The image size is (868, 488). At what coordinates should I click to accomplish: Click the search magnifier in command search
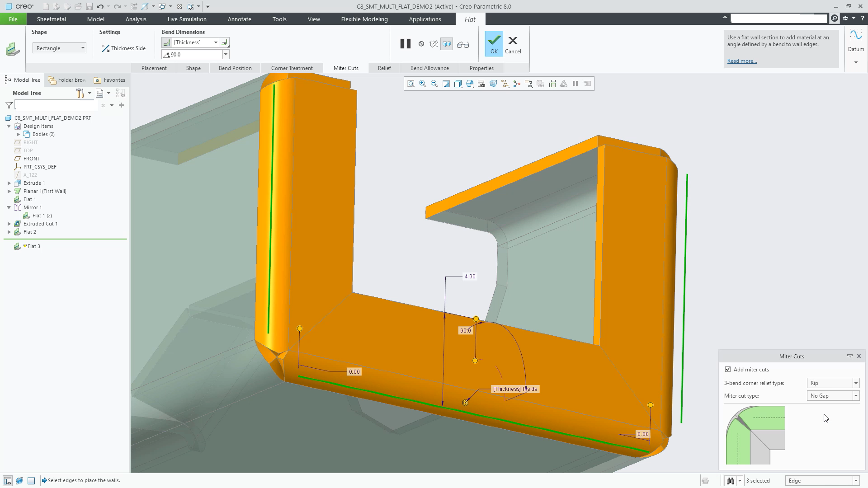(835, 18)
